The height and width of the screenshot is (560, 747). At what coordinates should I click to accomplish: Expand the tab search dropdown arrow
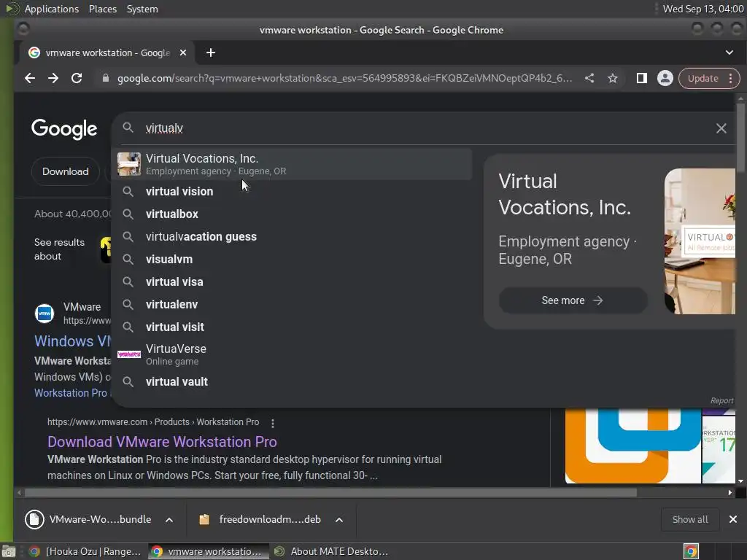pyautogui.click(x=729, y=52)
